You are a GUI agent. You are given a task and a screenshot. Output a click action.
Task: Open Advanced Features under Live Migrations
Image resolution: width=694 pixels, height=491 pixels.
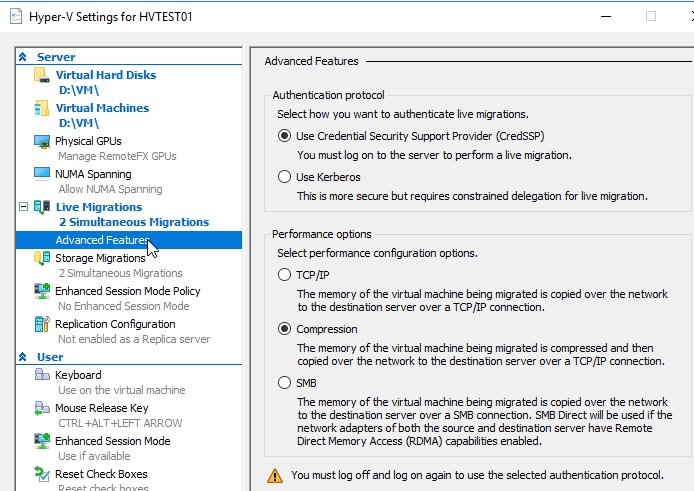tap(101, 240)
